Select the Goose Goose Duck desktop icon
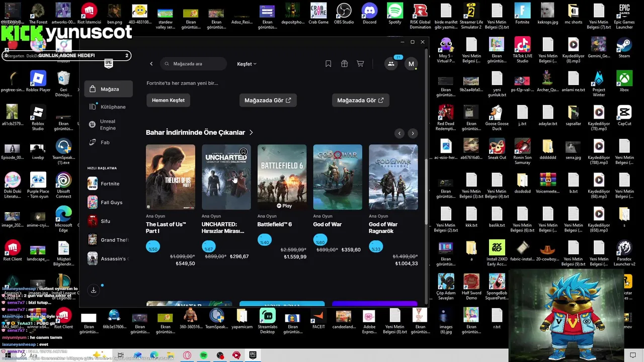The width and height of the screenshot is (644, 362). [x=497, y=118]
